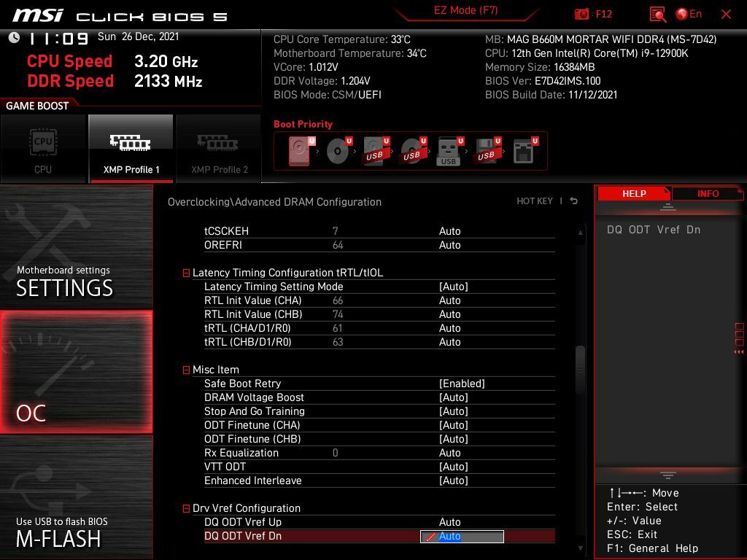Enable XMP Profile 2
The height and width of the screenshot is (560, 747).
tap(219, 149)
